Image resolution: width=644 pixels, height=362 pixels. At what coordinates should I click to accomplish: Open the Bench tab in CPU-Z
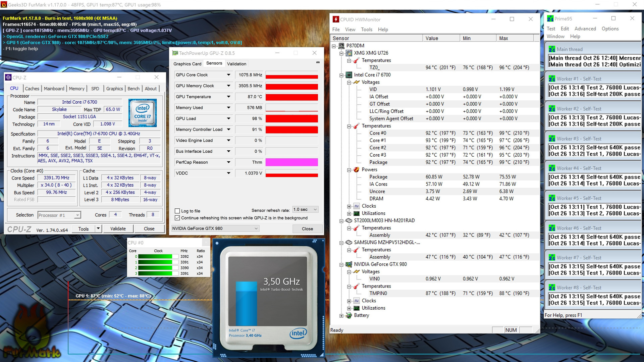[133, 89]
